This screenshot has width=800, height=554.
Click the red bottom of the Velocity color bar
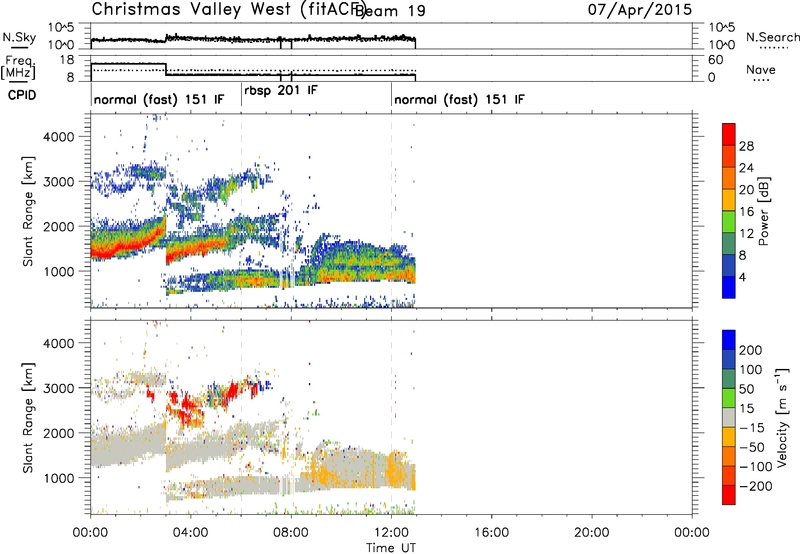coord(729,495)
